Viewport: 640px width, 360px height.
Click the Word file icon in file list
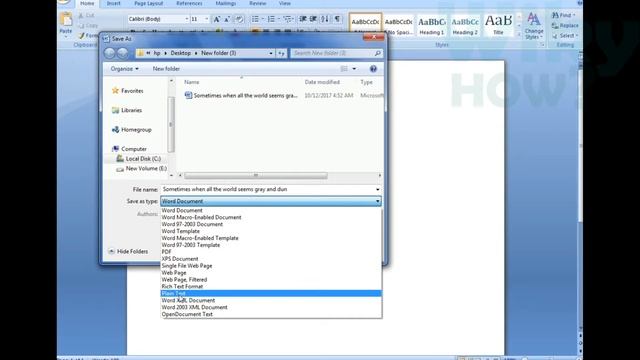pos(188,95)
